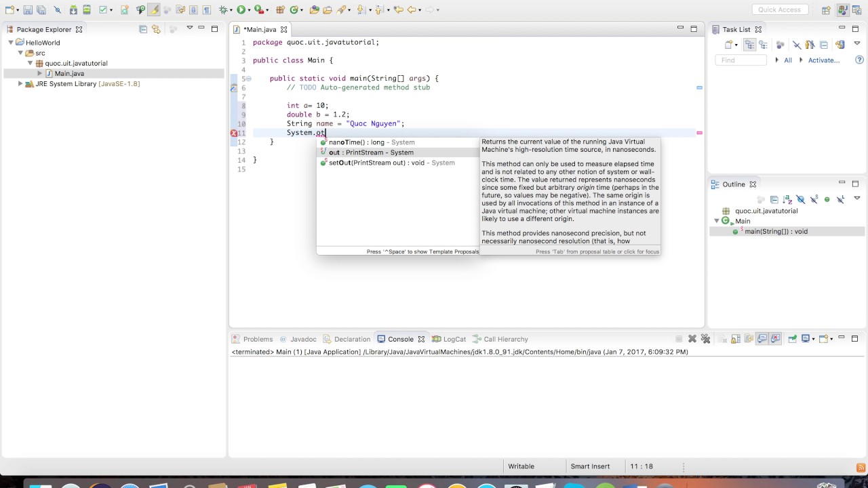Screen dimensions: 868x488
Task: Expand the JRE System Library node
Action: [20, 84]
